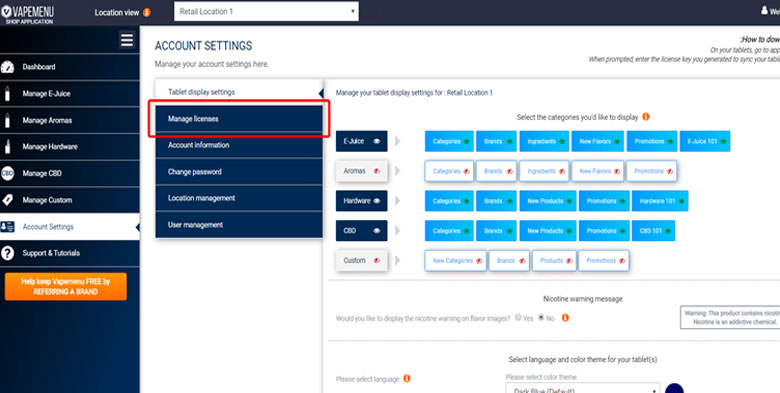Open Manage E-Juice sidebar item
This screenshot has width=780, height=393.
pyautogui.click(x=70, y=94)
